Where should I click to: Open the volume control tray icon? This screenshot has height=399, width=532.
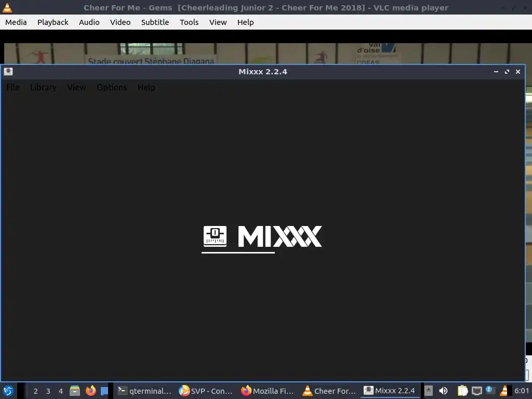click(x=443, y=391)
